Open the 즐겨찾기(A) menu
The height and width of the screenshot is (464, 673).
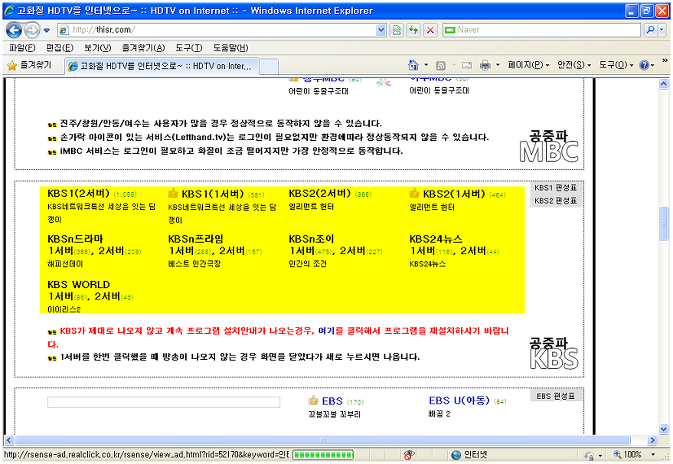point(143,48)
